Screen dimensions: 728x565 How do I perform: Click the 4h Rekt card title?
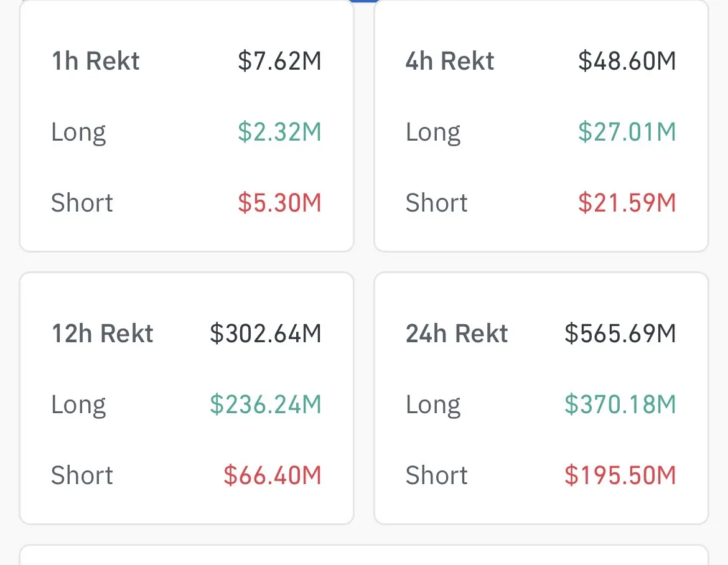click(450, 61)
